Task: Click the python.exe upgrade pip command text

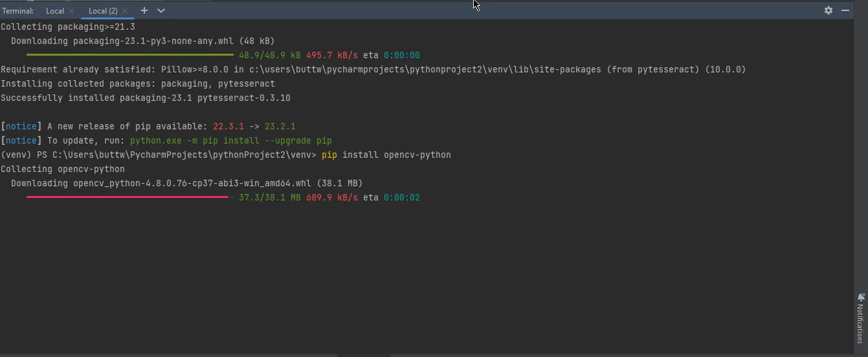Action: point(230,140)
